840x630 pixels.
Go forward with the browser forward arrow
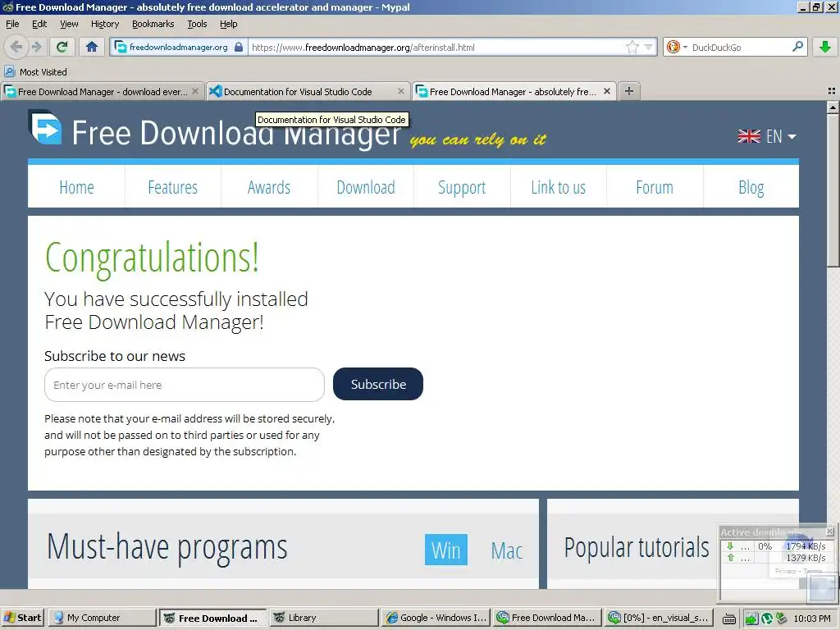point(36,47)
